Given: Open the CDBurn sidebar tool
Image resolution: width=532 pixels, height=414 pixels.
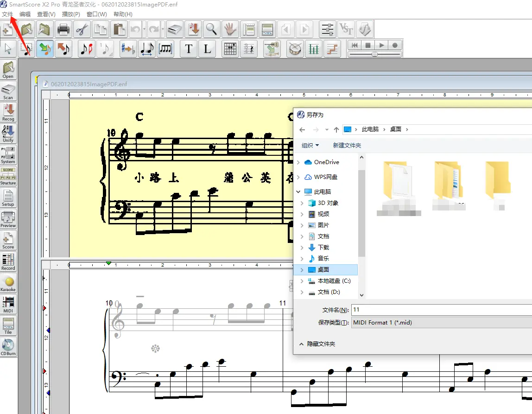Looking at the screenshot, I should coord(8,347).
